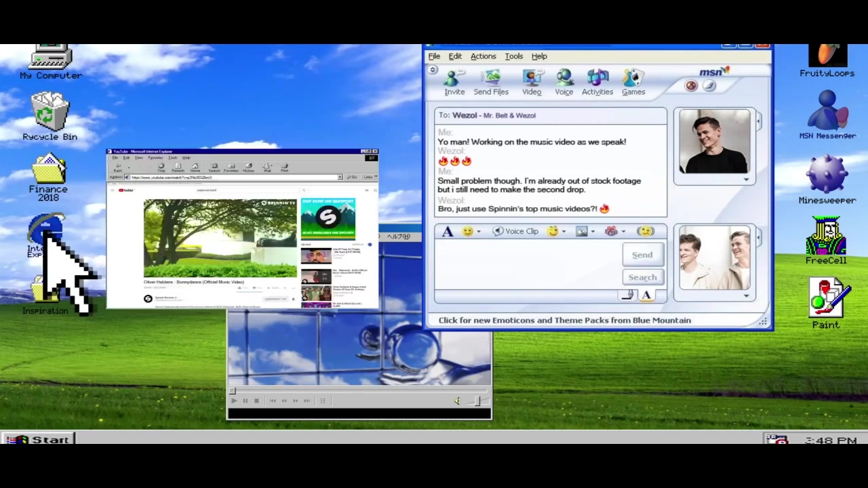The width and height of the screenshot is (868, 488).
Task: Open the Actions menu in MSN
Action: pyautogui.click(x=484, y=56)
